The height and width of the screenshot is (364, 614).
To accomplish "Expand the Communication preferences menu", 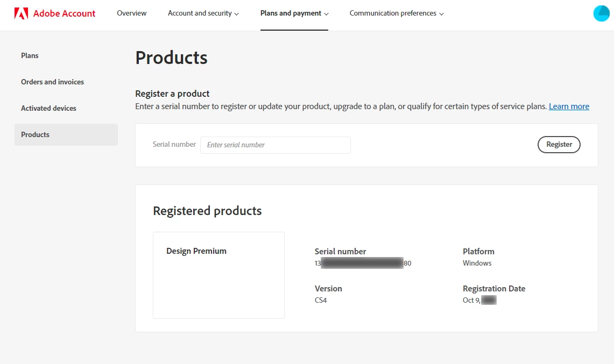I will [397, 13].
